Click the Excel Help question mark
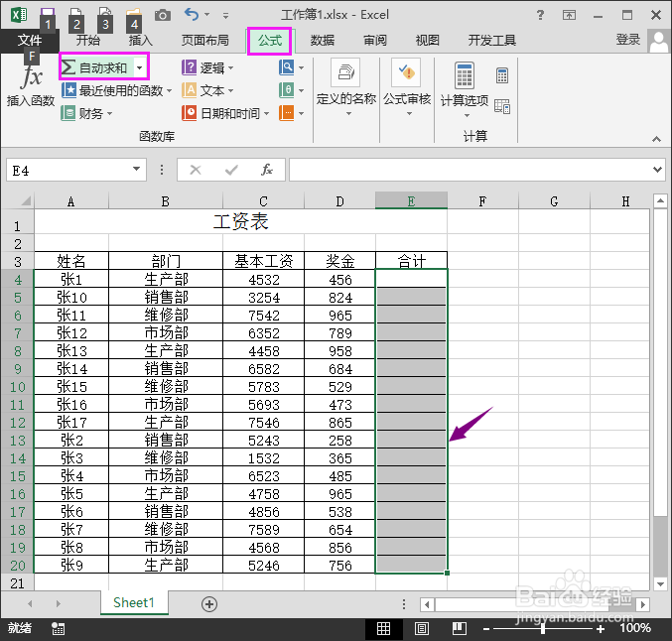This screenshot has width=672, height=641. [x=540, y=15]
